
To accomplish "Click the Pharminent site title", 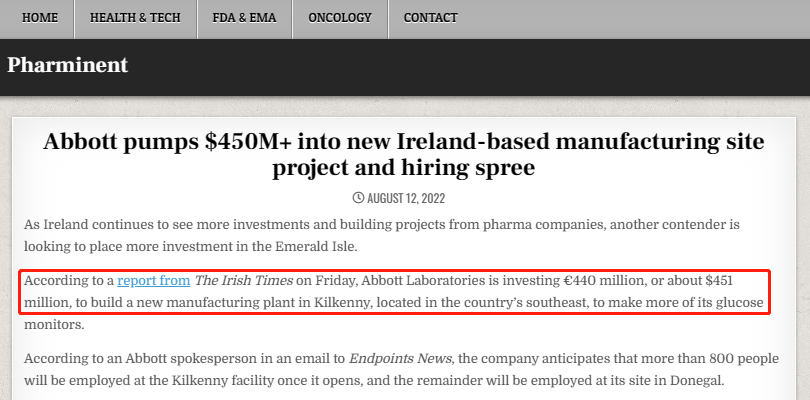I will [x=67, y=65].
